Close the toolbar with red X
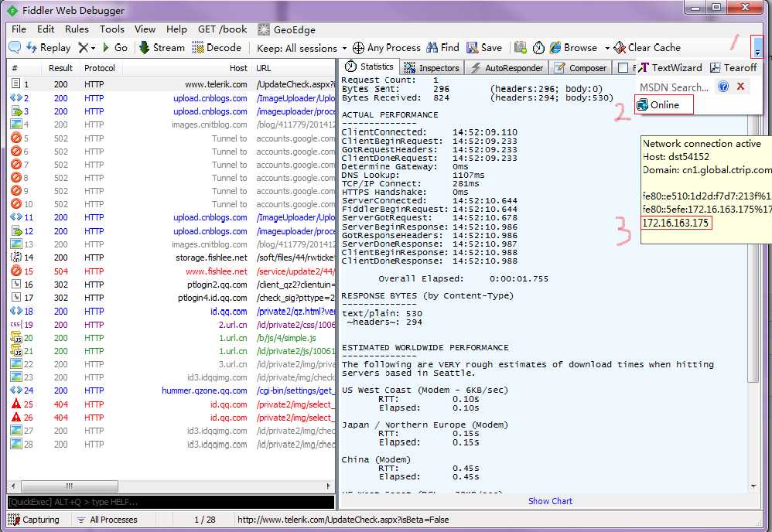The height and width of the screenshot is (532, 772). (740, 87)
